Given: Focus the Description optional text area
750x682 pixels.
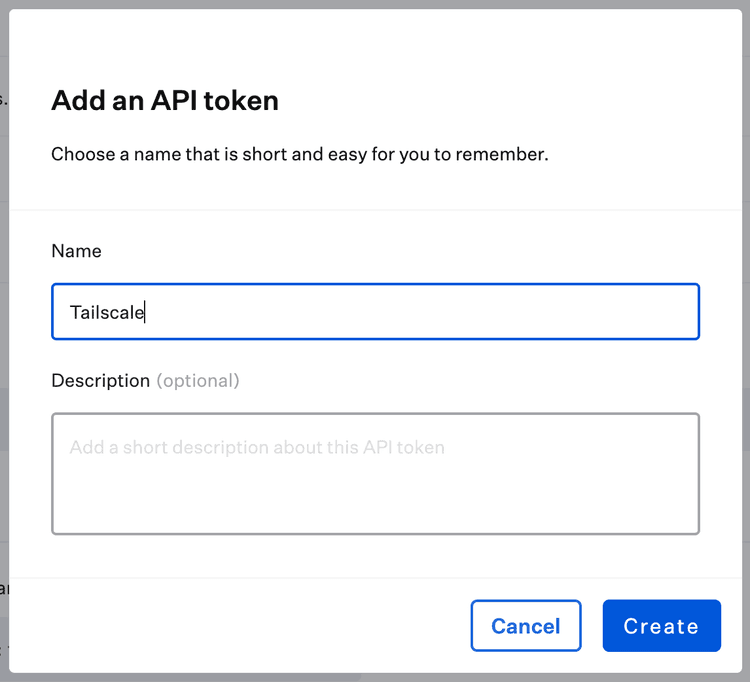Looking at the screenshot, I should coord(375,473).
